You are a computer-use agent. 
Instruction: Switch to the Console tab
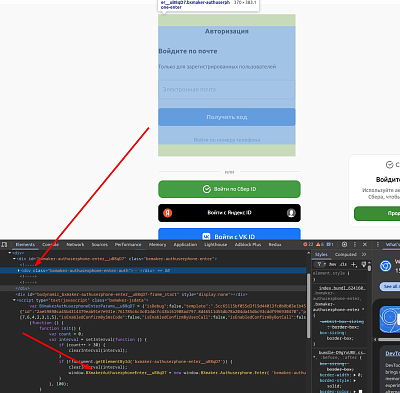pos(50,245)
